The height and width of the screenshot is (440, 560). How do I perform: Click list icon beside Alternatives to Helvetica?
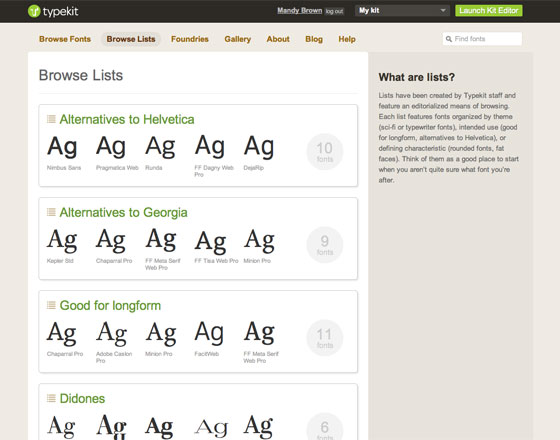click(51, 119)
